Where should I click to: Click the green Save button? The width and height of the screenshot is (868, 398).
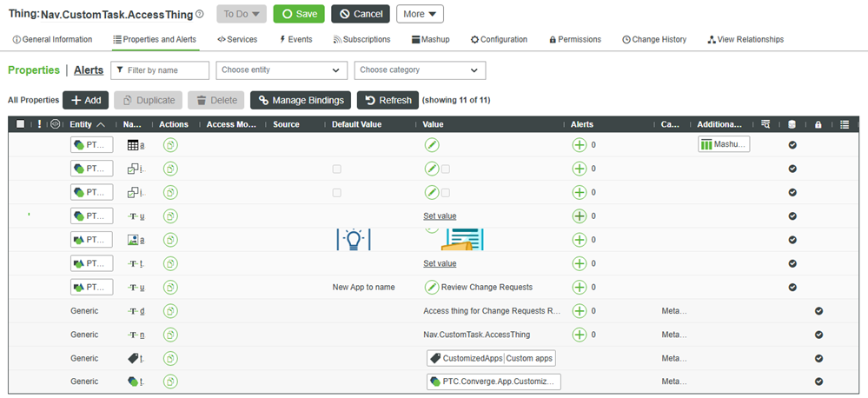coord(299,14)
